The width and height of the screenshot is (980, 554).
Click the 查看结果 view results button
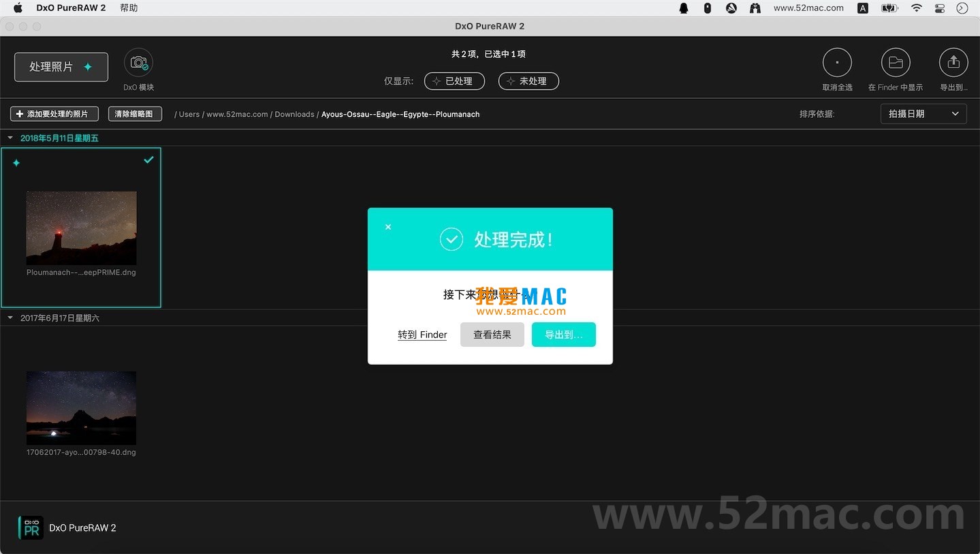click(x=492, y=335)
